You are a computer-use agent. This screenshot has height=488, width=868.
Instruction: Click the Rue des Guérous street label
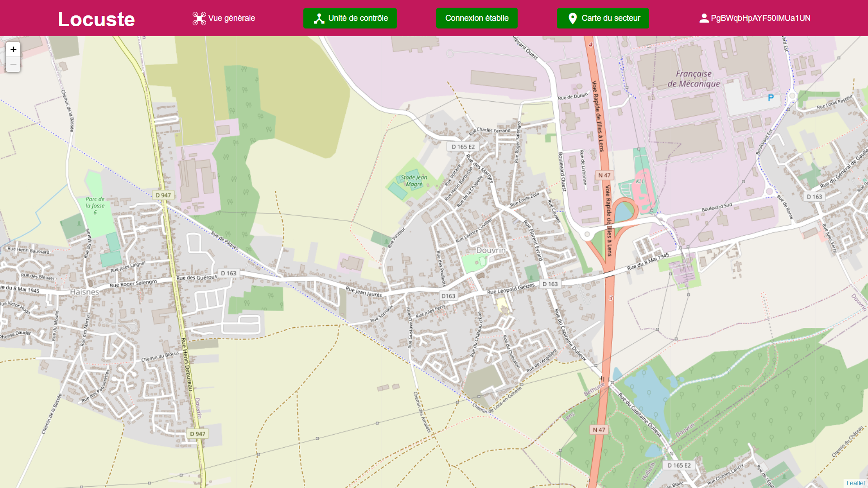pos(197,277)
